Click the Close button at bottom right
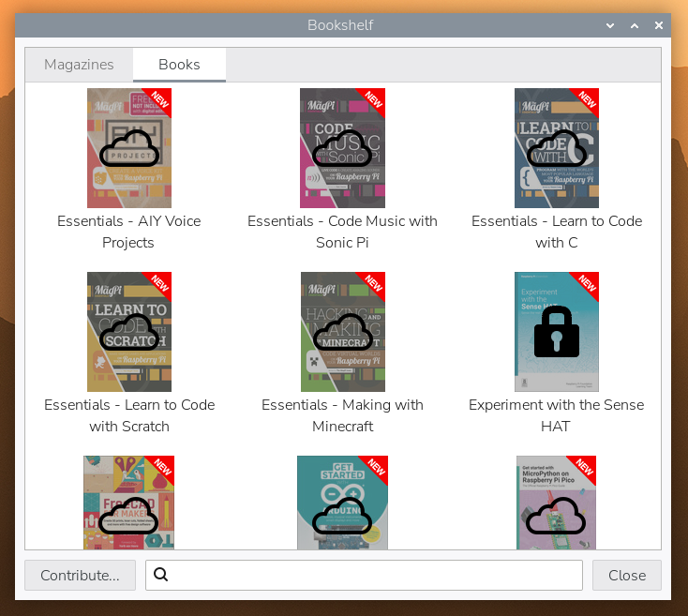Viewport: 688px width, 616px height. (x=626, y=575)
